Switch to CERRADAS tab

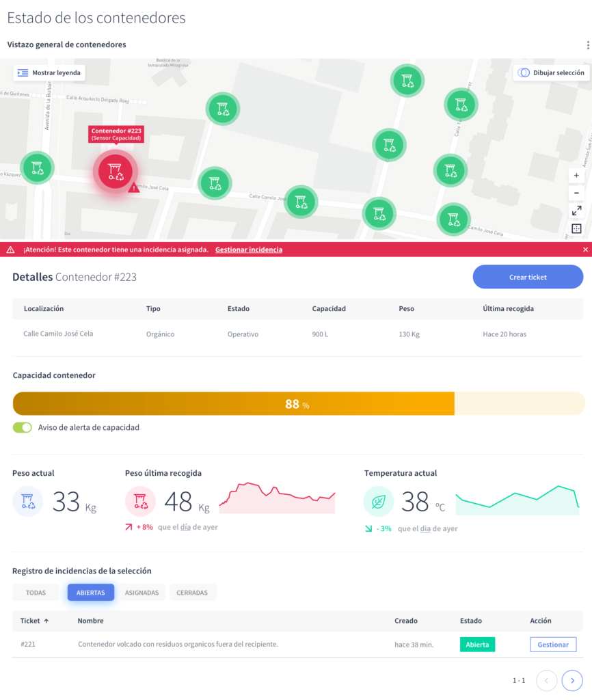click(x=192, y=593)
